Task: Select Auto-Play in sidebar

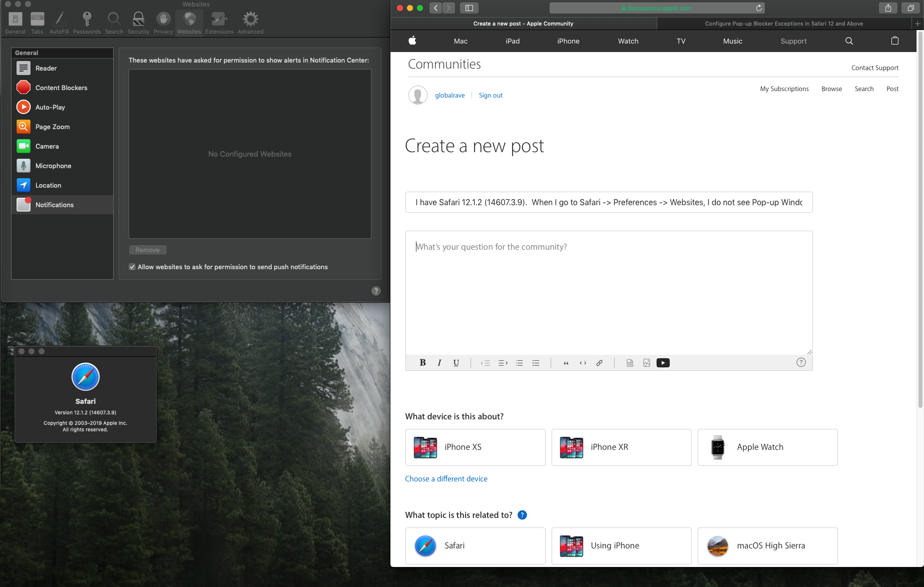Action: (63, 107)
